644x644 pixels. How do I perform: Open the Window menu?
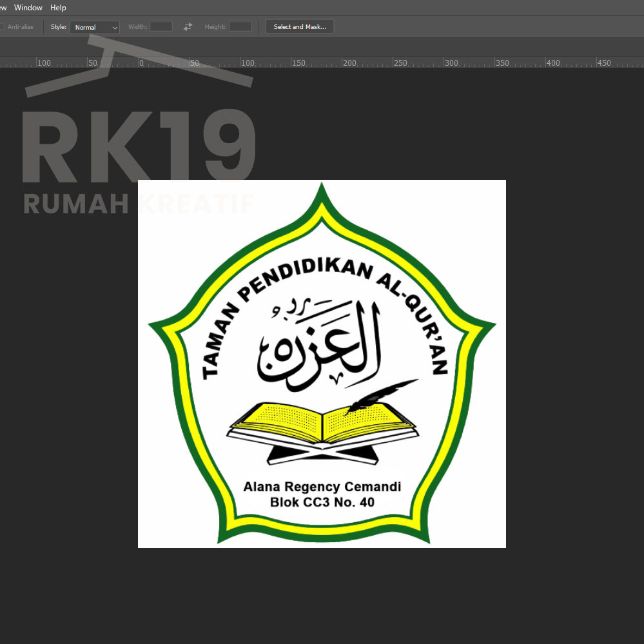click(28, 7)
